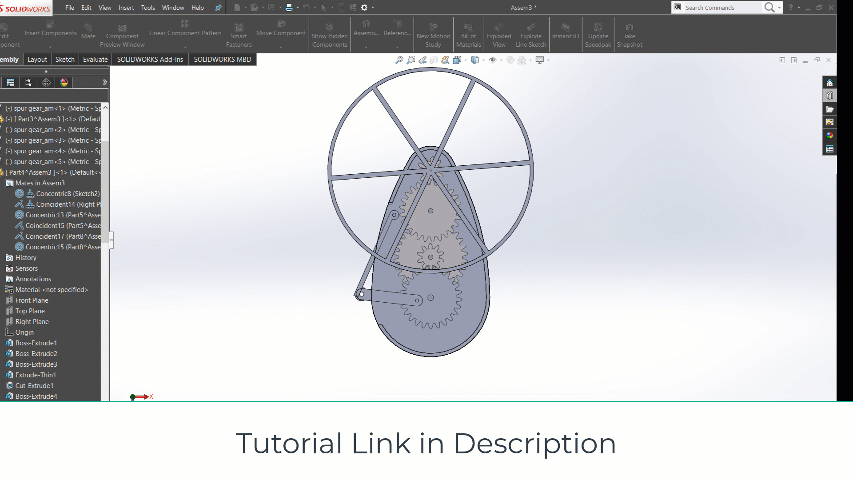Open DimXpertManager tab icon in left panel
Viewport: 853px width, 480px height.
pyautogui.click(x=46, y=83)
